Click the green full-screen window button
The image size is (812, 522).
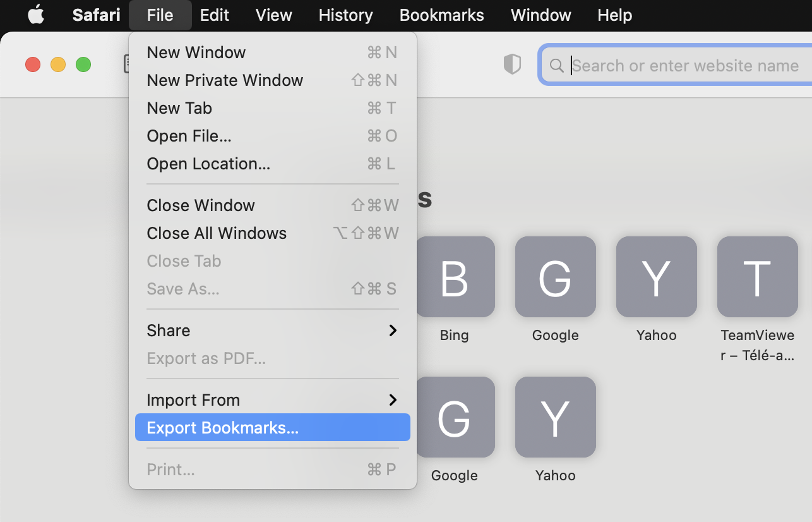(83, 64)
